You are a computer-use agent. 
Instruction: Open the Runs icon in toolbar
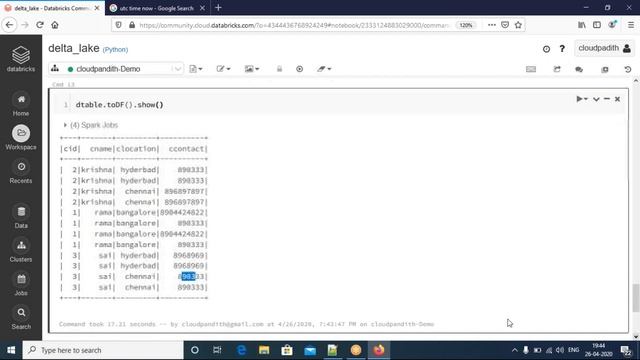[x=604, y=69]
